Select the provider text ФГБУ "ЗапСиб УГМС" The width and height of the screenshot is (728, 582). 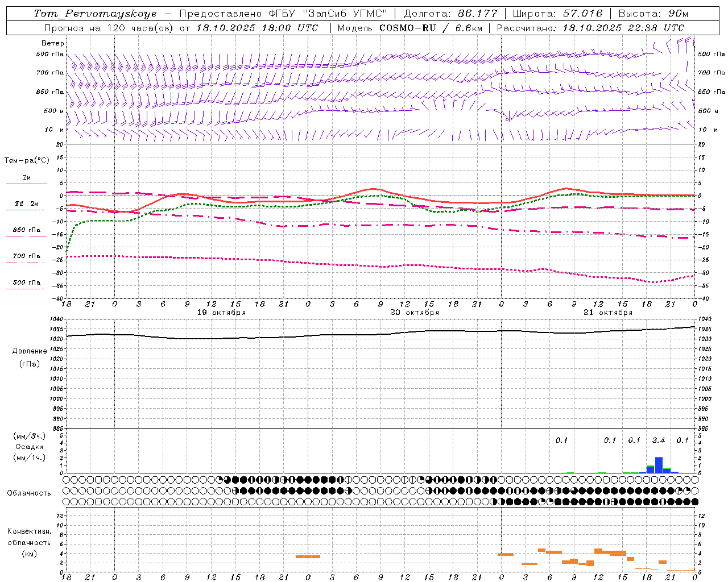click(328, 14)
